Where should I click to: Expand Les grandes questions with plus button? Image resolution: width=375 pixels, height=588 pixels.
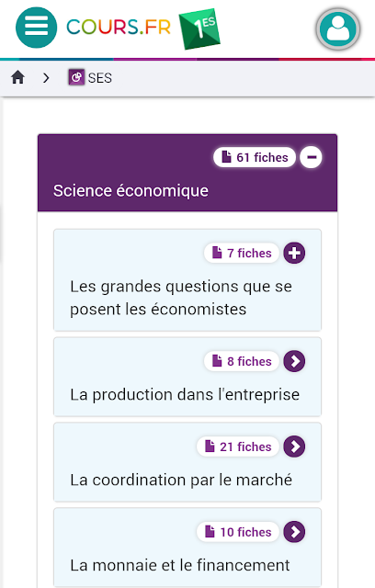pos(294,254)
